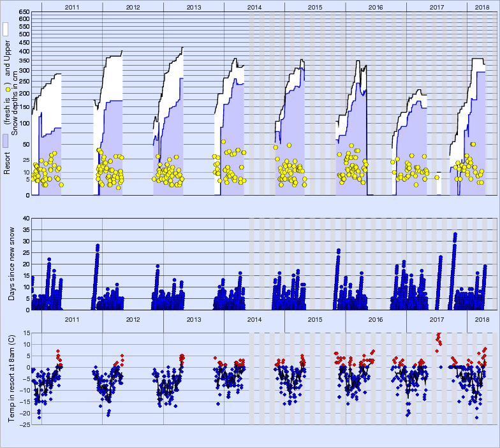Click 2015 label above the temperature chart
500x448 pixels.
point(315,319)
